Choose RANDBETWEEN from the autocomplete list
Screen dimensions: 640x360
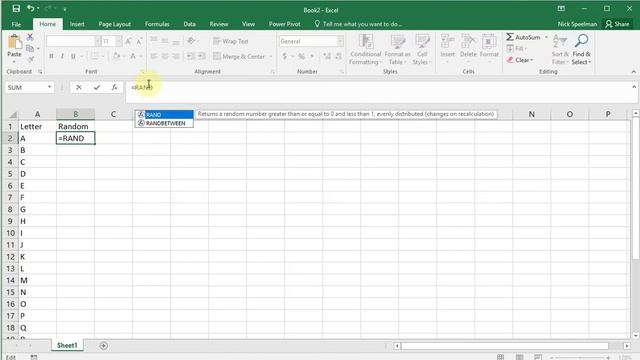pos(164,123)
